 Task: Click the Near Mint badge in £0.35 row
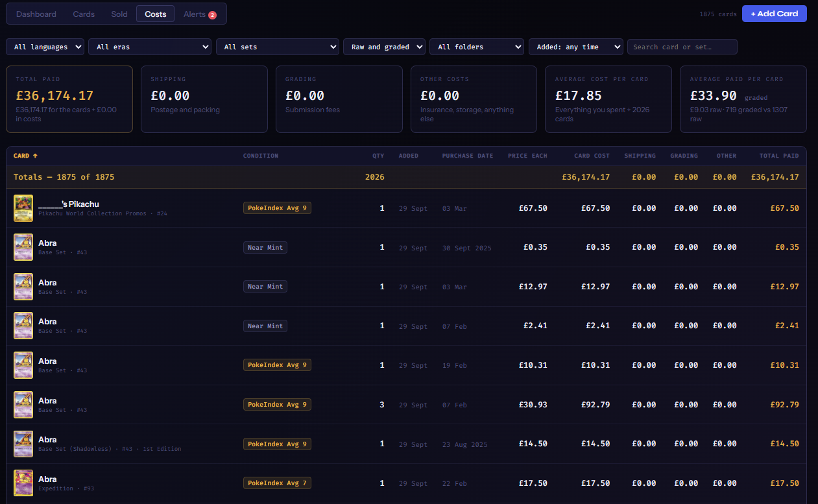click(x=265, y=247)
